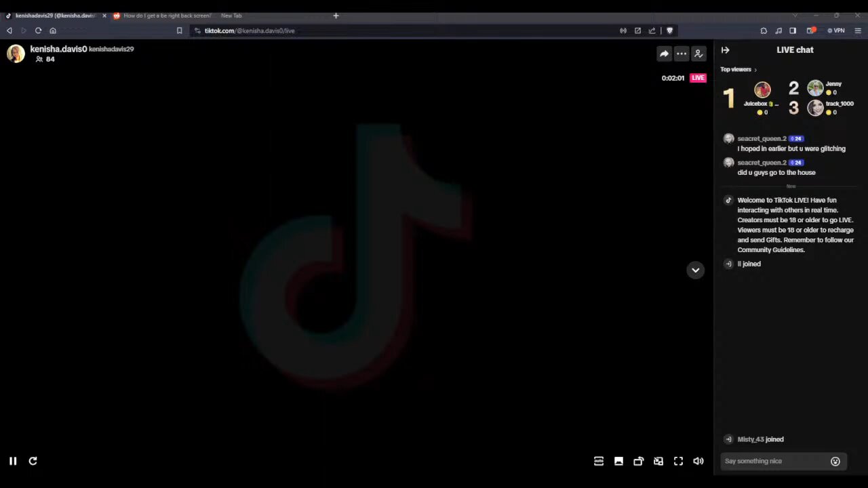The image size is (868, 488).
Task: Open the media playlist music-note icon
Action: click(x=778, y=30)
